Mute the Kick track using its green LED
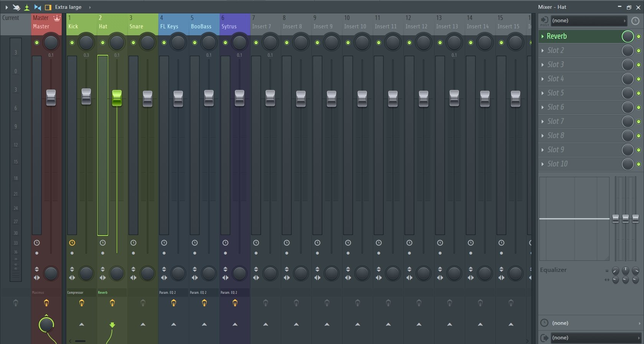644x344 pixels. point(72,43)
